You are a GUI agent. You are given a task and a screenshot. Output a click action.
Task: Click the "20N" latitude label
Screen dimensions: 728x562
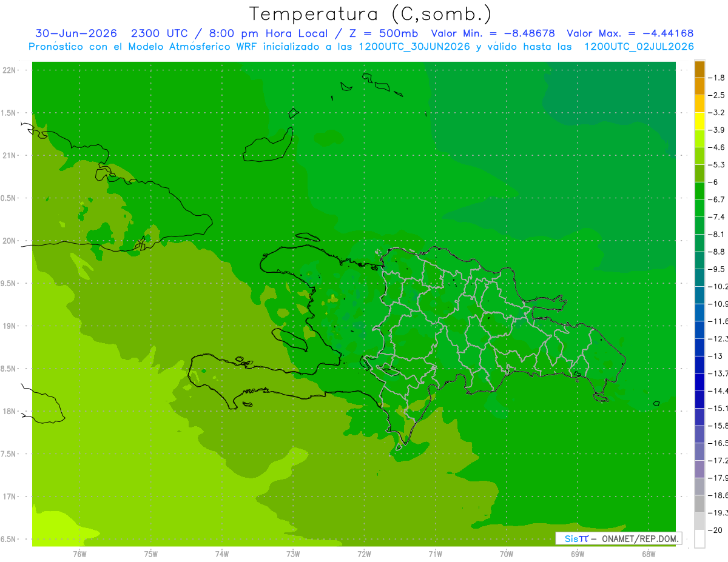click(x=9, y=241)
